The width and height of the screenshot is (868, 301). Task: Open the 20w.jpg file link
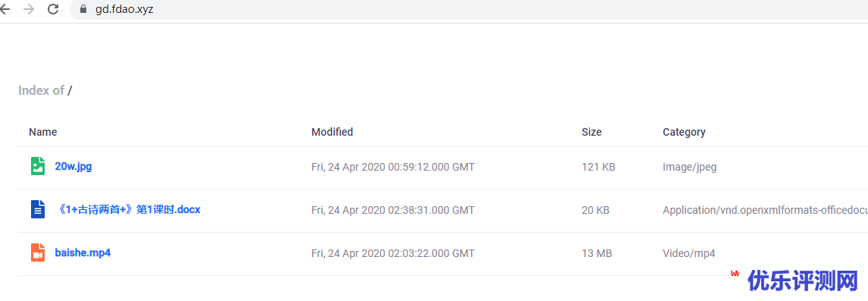click(73, 166)
